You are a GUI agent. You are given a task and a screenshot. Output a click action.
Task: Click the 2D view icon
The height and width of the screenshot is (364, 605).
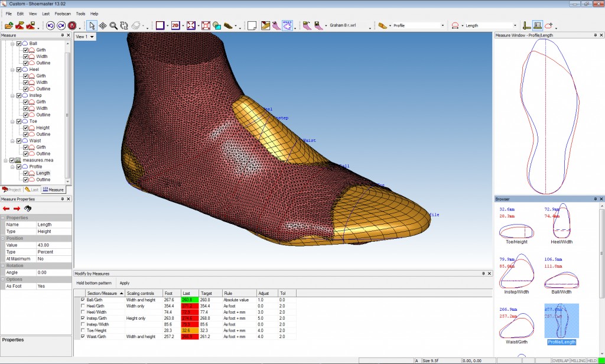pos(175,25)
